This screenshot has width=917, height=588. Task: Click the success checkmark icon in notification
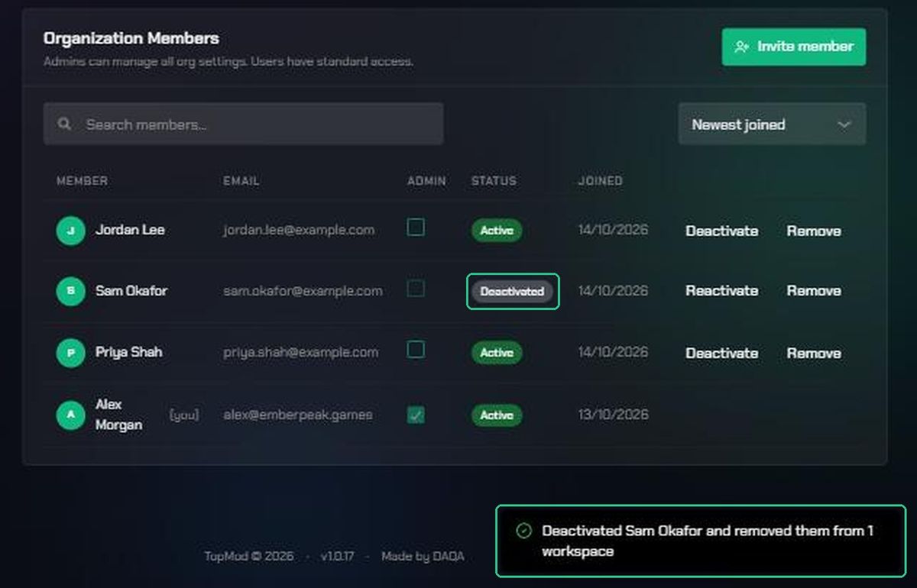(523, 531)
